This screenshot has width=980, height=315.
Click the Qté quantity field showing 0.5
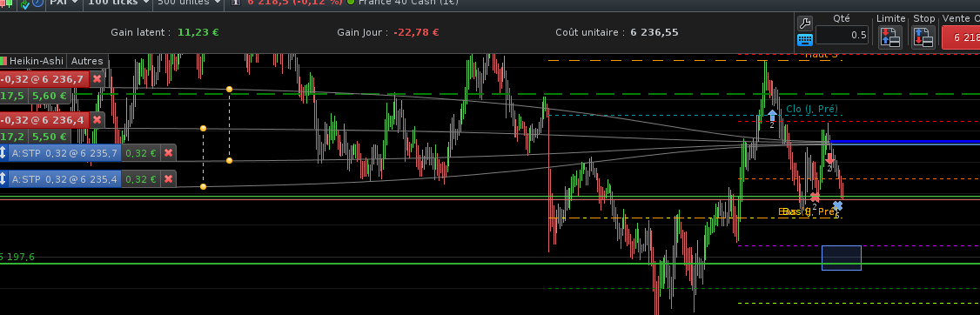tap(842, 35)
